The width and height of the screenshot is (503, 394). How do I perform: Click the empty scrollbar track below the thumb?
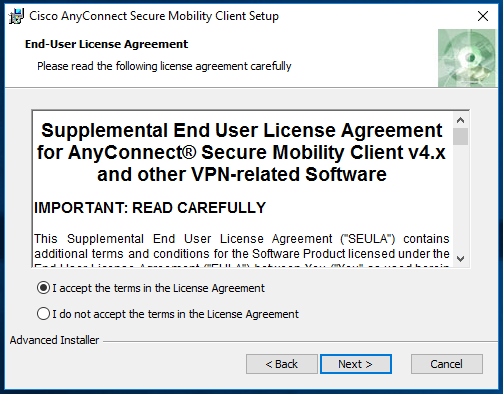click(460, 198)
